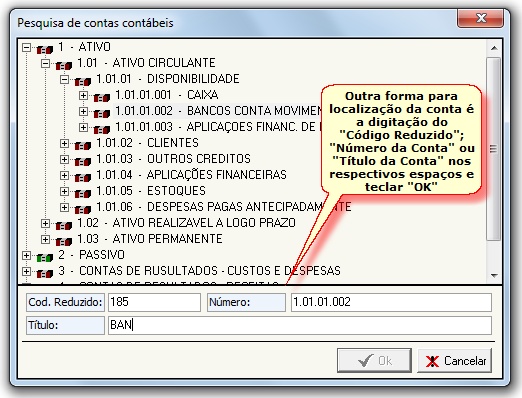
Task: Click the icon beside 1.01.02 CLIENTES
Action: (83, 146)
